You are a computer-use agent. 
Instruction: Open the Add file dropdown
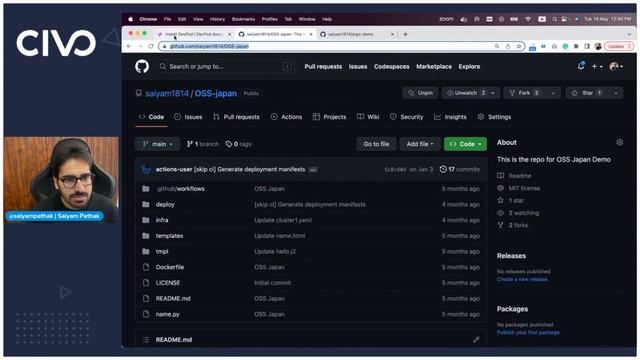[x=420, y=144]
